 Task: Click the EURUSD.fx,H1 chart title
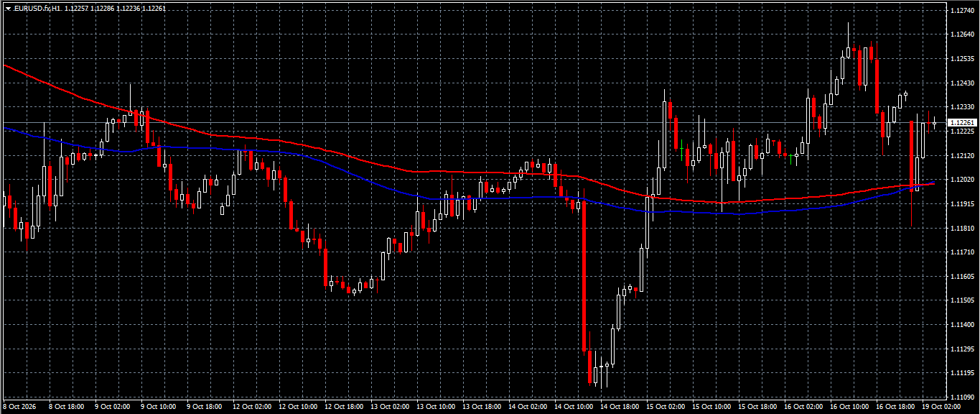[37, 7]
